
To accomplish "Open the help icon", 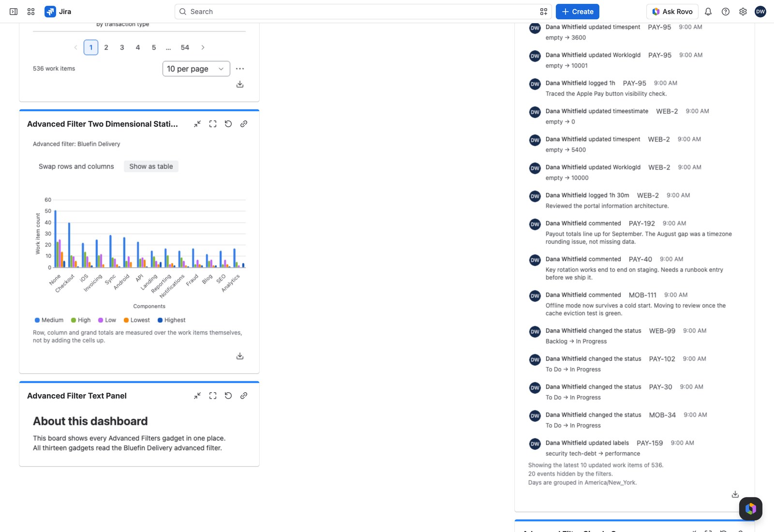I will [x=726, y=12].
